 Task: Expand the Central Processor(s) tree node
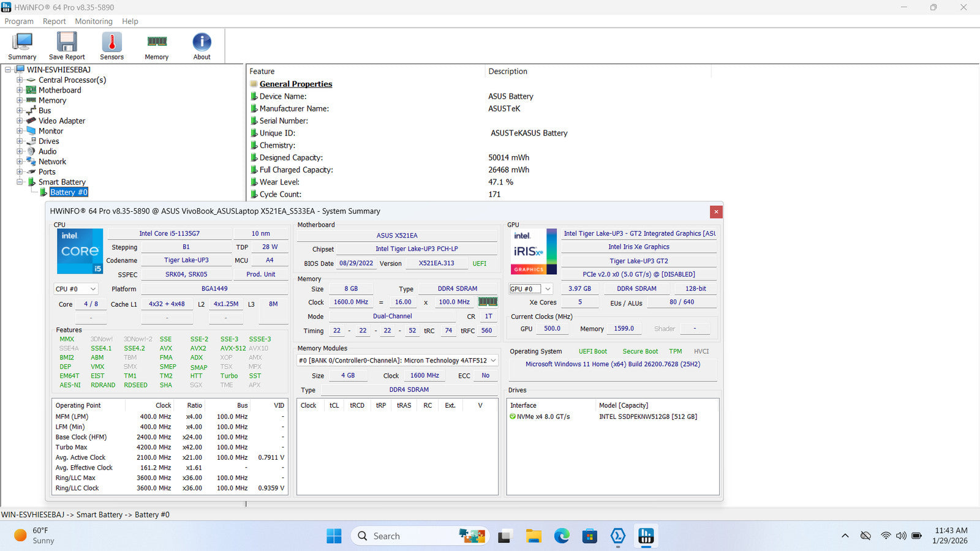[x=20, y=80]
